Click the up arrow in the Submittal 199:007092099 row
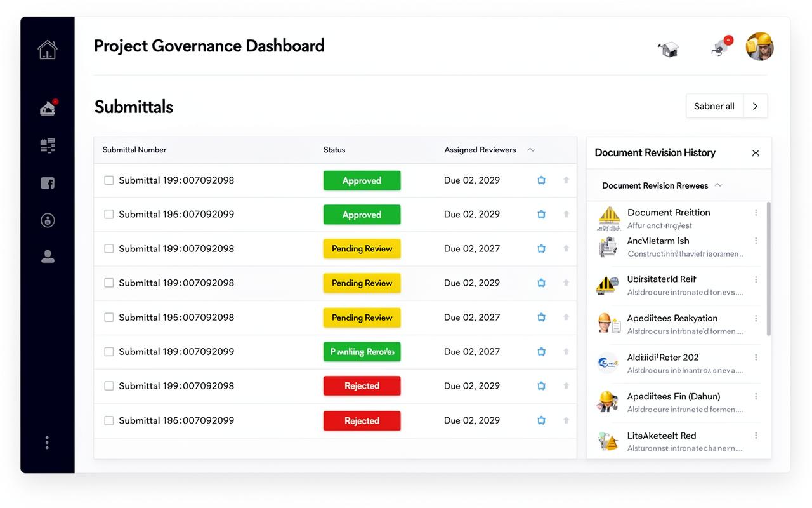 566,352
